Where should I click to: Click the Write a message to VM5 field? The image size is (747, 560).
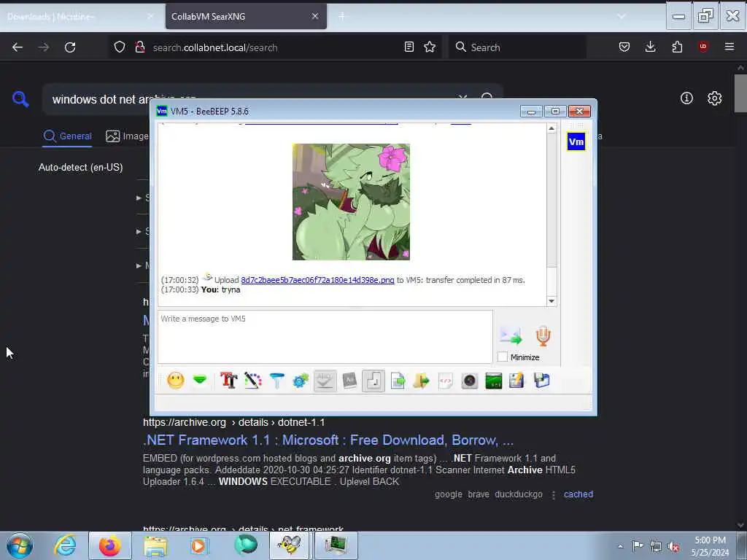[325, 337]
